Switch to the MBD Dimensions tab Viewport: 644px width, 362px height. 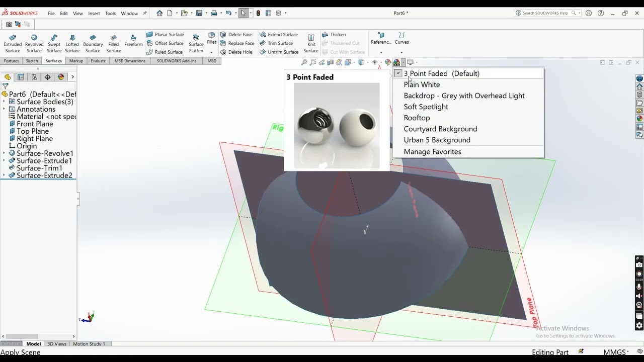pos(130,61)
